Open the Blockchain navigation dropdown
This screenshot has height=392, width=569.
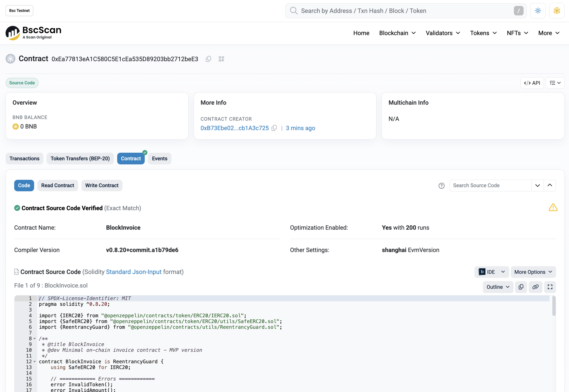coord(397,33)
